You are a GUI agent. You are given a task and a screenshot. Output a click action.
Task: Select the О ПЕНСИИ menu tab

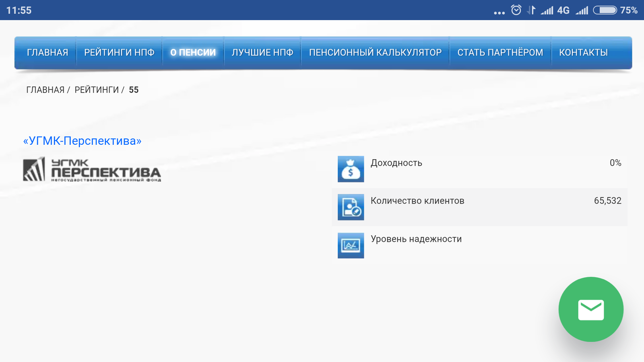point(193,53)
